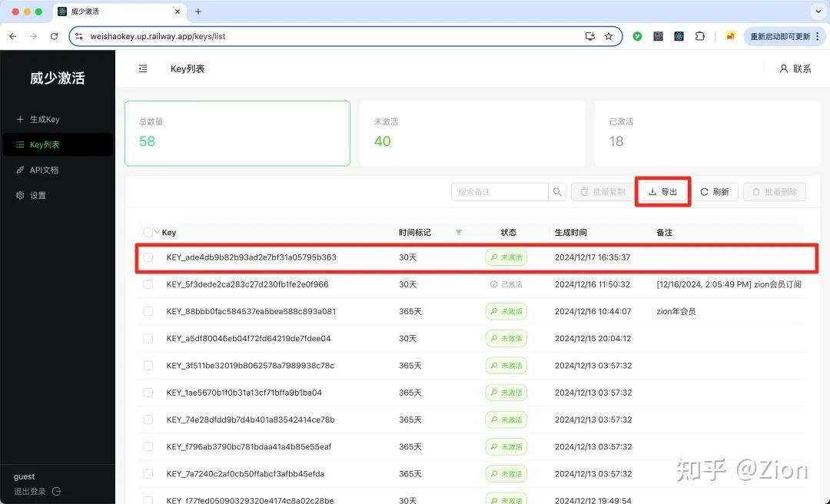This screenshot has width=830, height=504.
Task: Click 未激活 tag for KEY_1ae5670b1f0b31a13cf71bffa9b1ba04
Action: [506, 393]
